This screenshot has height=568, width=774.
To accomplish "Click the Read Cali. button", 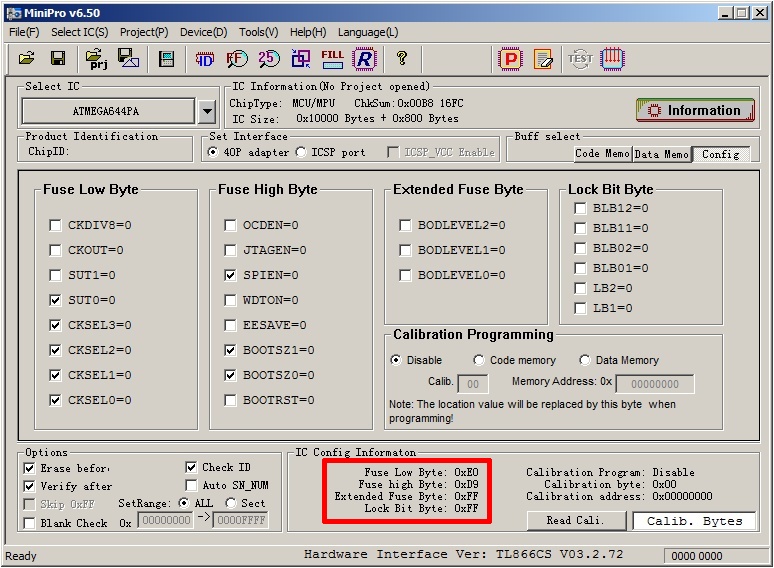I will point(576,521).
